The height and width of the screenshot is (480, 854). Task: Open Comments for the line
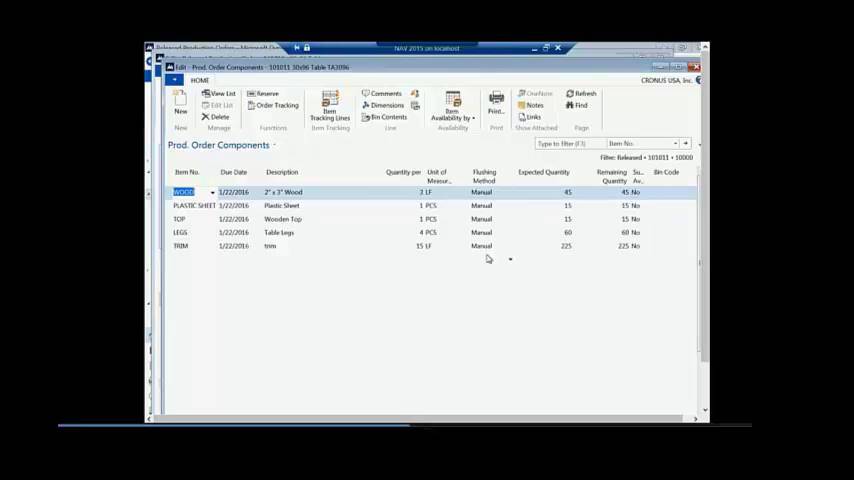[381, 94]
